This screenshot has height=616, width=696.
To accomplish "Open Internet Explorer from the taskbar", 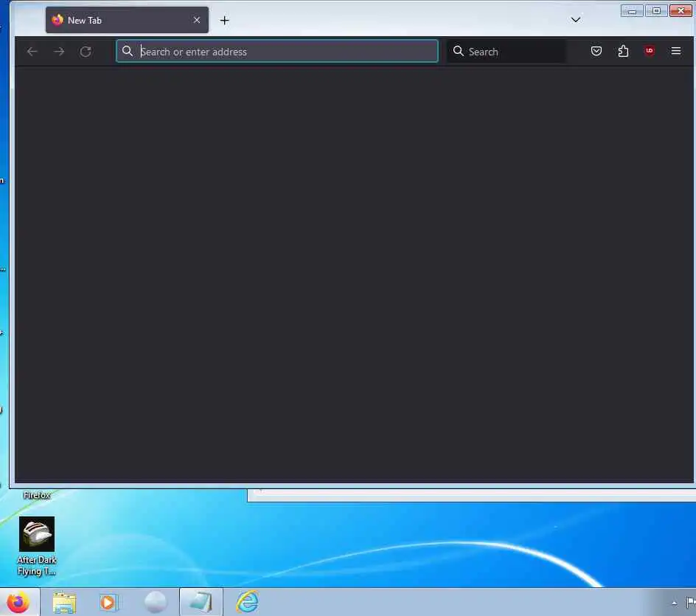I will pos(247,602).
